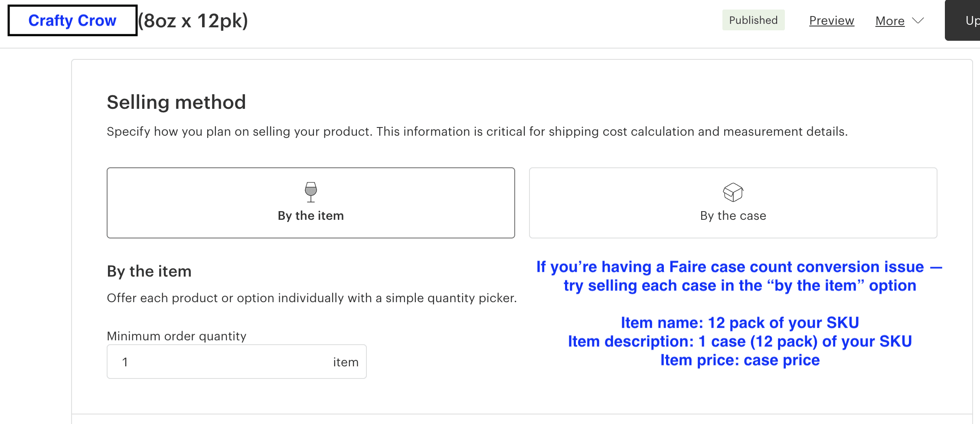Image resolution: width=980 pixels, height=424 pixels.
Task: Click the shipping box icon above "By the case"
Action: [x=732, y=192]
